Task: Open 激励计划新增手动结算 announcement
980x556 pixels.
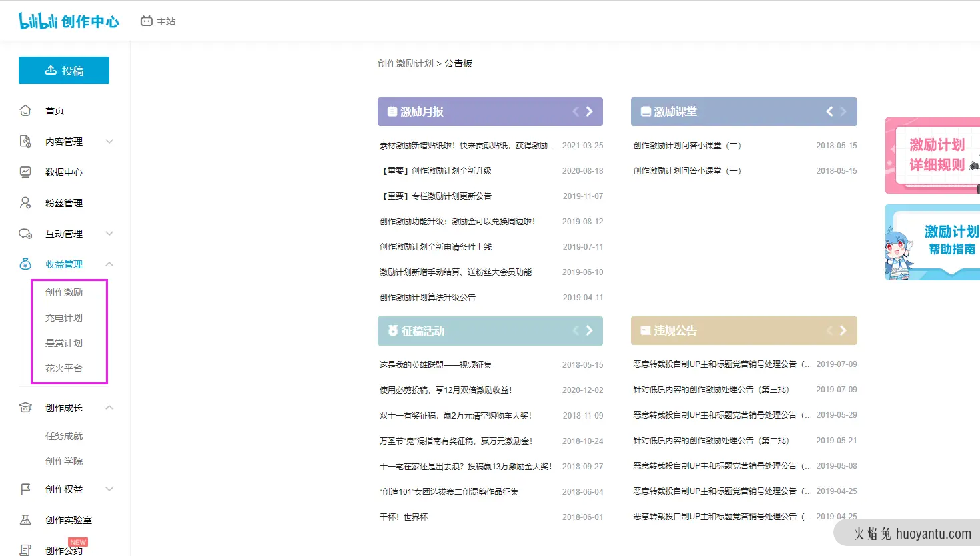Action: point(456,272)
